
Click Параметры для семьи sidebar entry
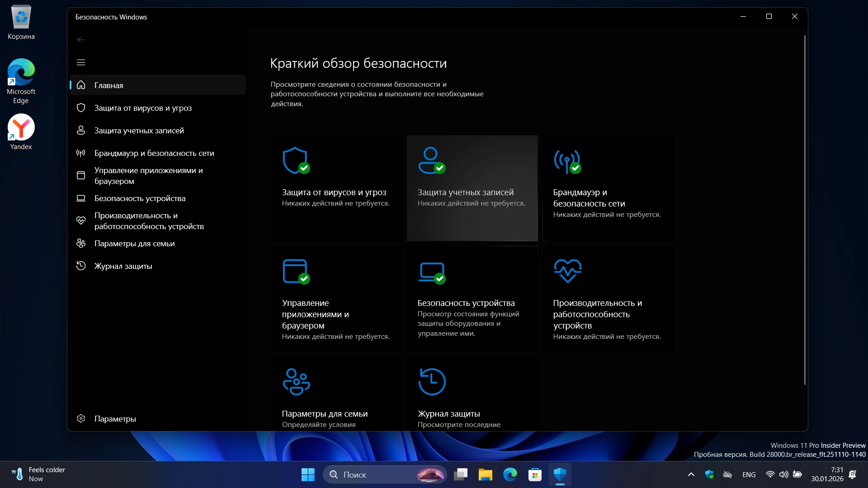(x=134, y=244)
